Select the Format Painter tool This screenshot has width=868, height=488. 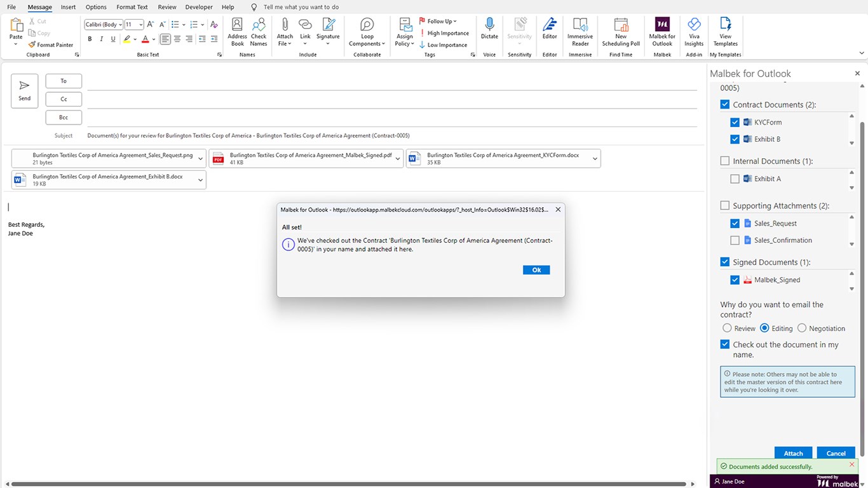[51, 45]
